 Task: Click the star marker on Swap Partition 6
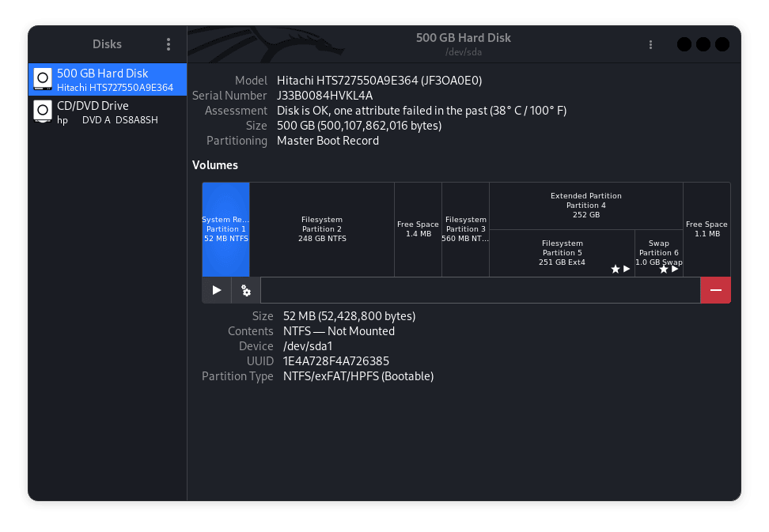[663, 269]
